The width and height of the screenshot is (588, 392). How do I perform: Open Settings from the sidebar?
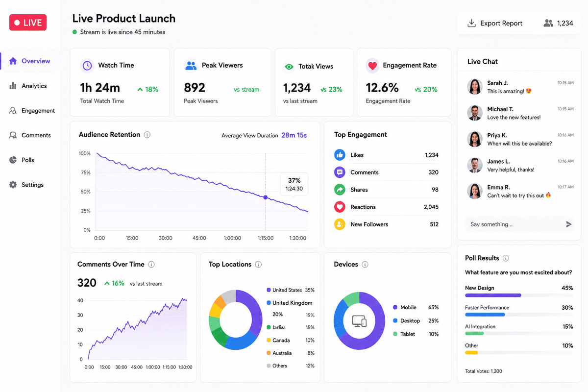pos(26,185)
